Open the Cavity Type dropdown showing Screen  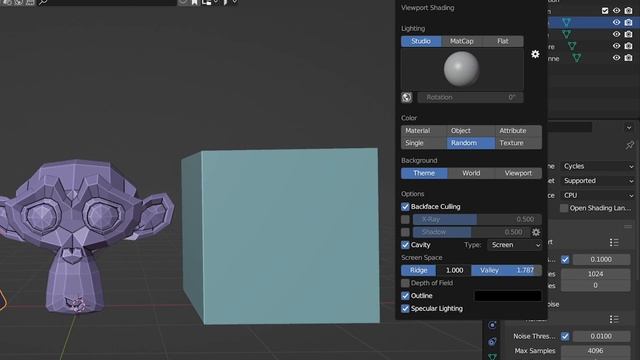pos(514,245)
